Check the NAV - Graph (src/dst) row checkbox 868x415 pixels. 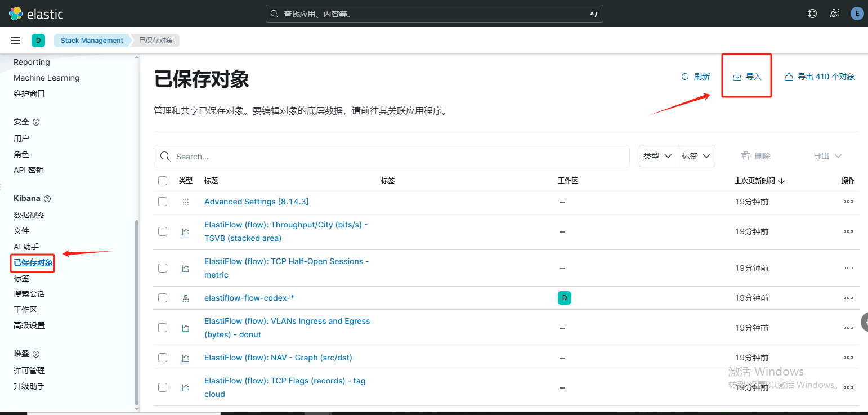(x=163, y=358)
